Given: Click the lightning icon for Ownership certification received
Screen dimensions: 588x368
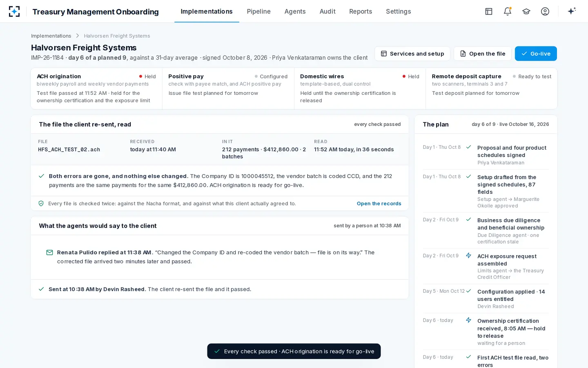Looking at the screenshot, I should click(469, 320).
